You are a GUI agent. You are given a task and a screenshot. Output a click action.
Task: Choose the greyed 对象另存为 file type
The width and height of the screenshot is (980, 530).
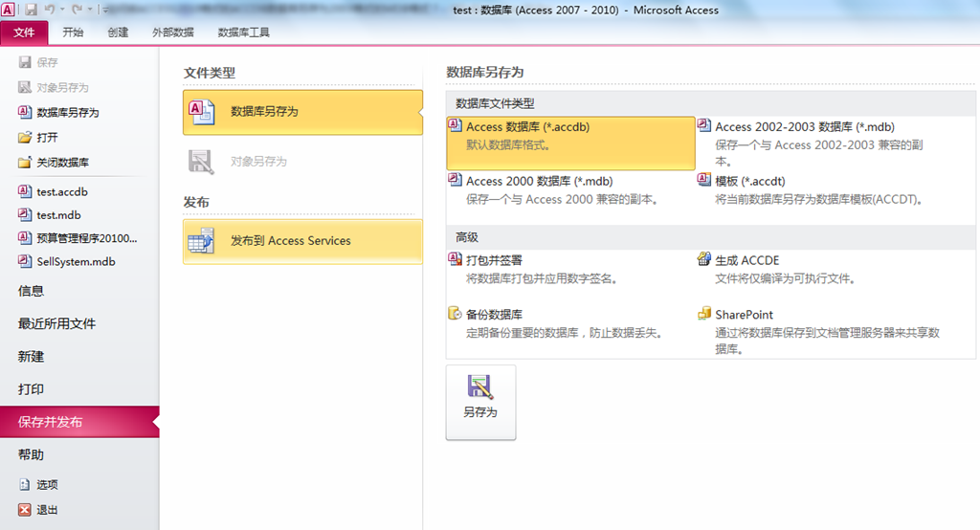302,162
